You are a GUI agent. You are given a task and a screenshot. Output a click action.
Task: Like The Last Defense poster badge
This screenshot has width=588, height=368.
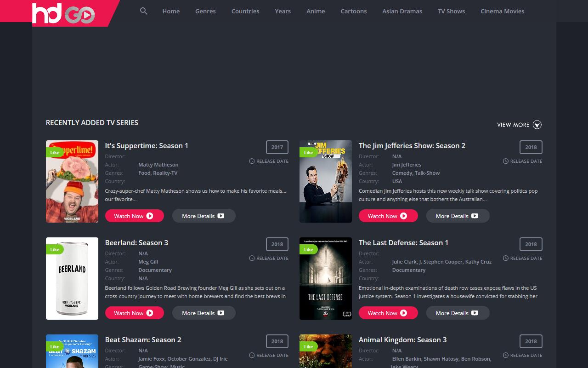pyautogui.click(x=308, y=249)
